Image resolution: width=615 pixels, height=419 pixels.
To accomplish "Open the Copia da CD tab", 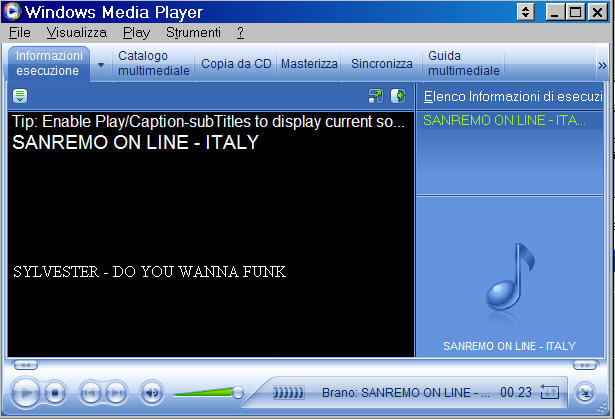I will 236,64.
